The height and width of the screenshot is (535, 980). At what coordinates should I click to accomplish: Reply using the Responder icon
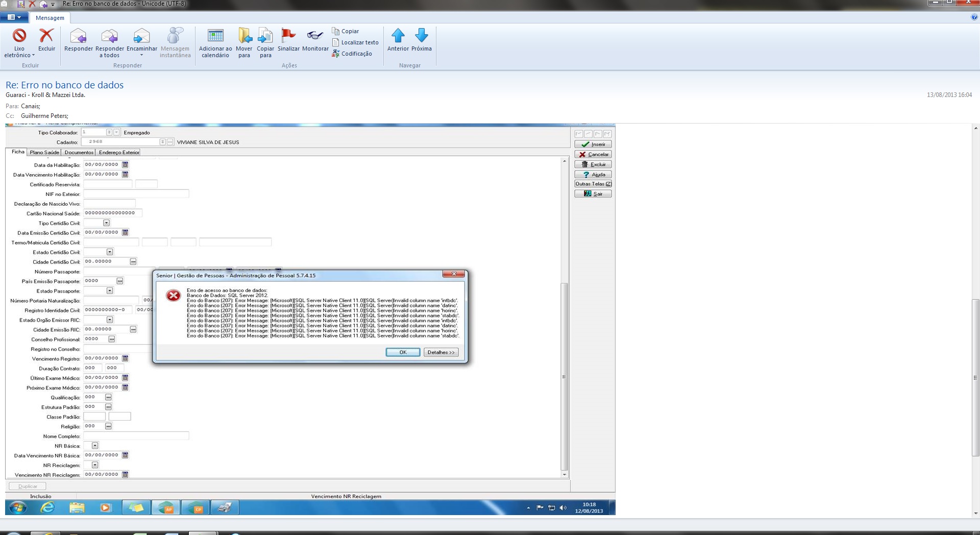pos(78,36)
